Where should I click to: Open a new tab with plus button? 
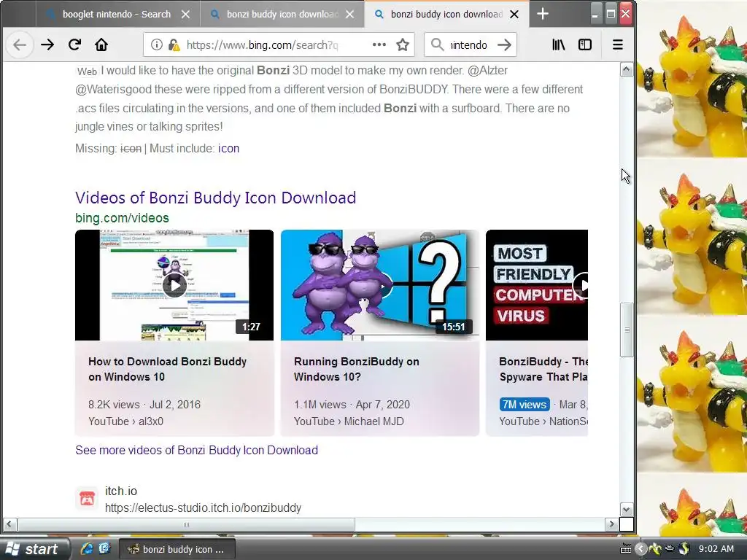click(x=543, y=14)
